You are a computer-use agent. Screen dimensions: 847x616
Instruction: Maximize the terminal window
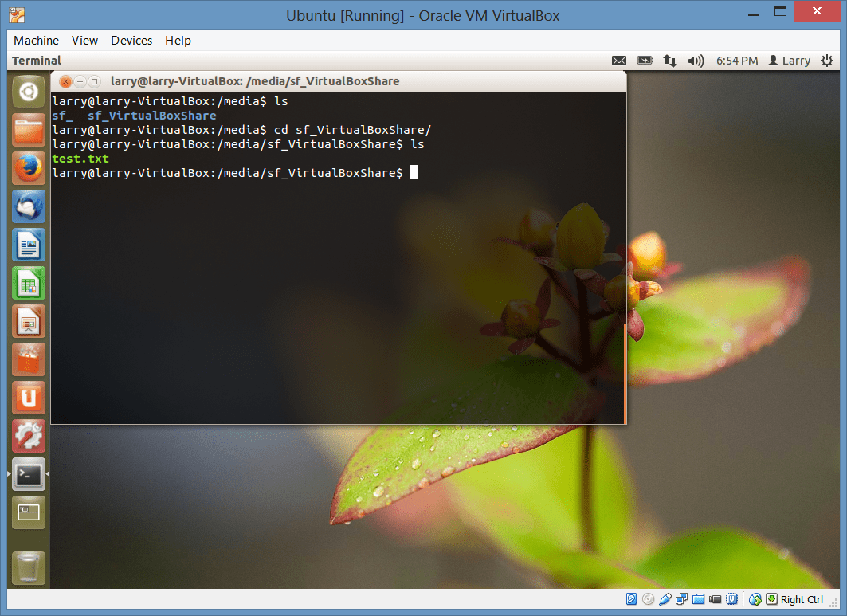pos(95,81)
